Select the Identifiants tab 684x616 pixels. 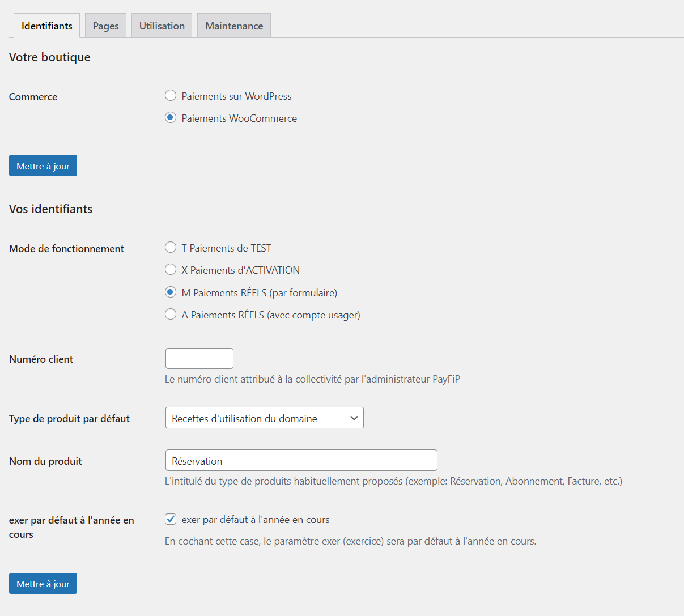point(46,26)
